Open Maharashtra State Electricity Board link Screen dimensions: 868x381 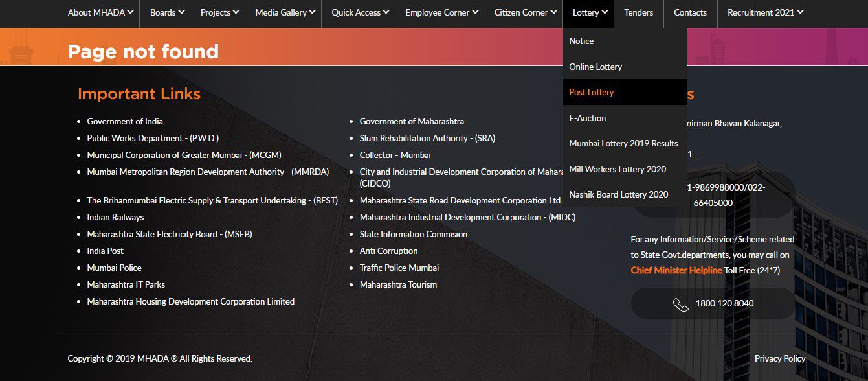[x=170, y=234]
